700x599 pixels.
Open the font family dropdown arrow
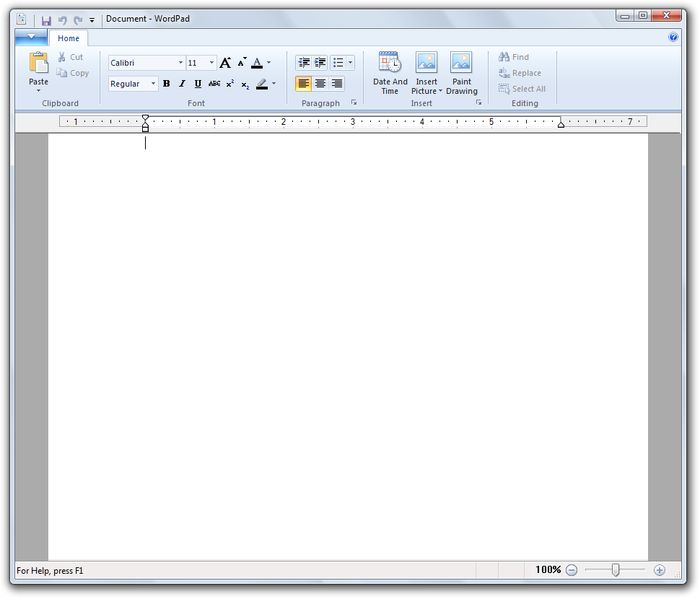[181, 63]
